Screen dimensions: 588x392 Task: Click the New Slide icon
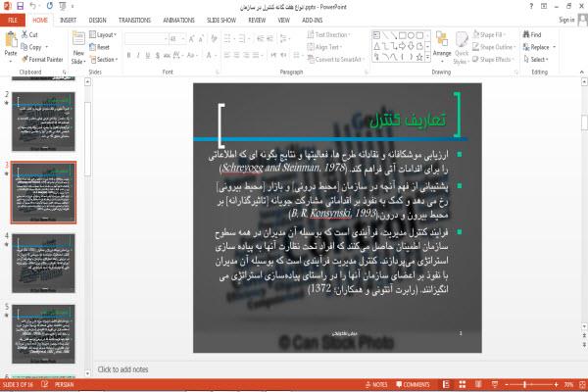tap(78, 39)
